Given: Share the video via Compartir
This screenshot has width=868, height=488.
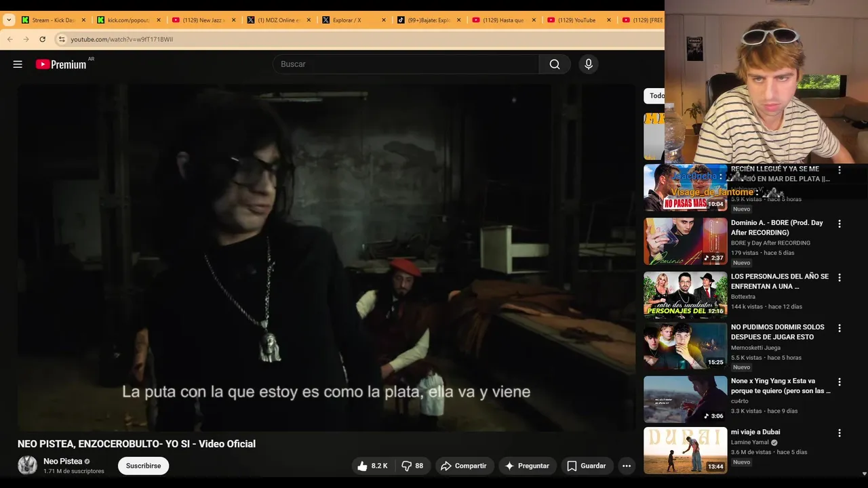Looking at the screenshot, I should 464,466.
